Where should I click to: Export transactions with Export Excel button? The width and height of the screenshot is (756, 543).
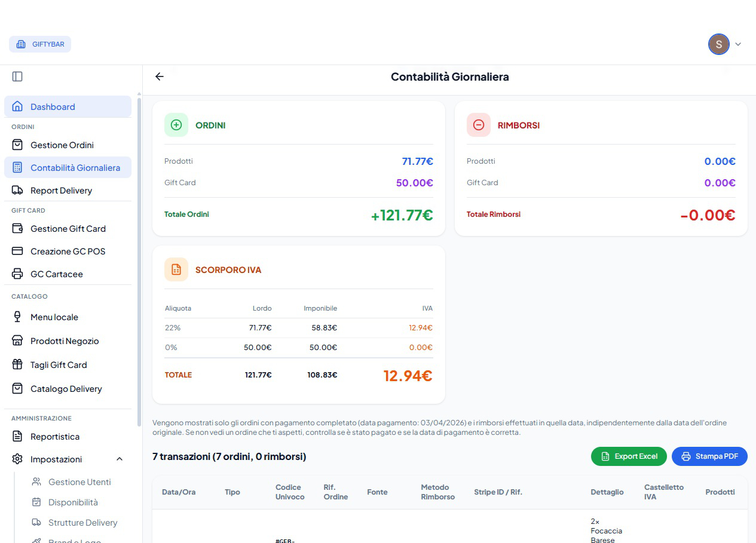point(629,456)
